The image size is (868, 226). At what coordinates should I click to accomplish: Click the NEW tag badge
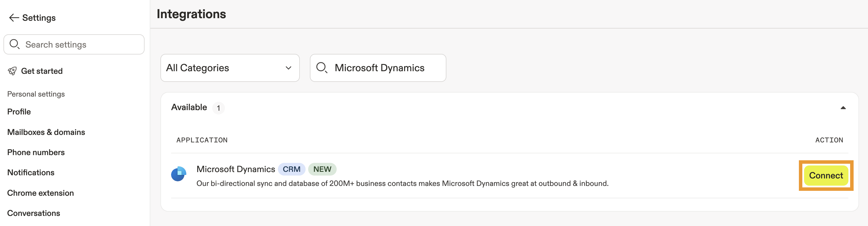pyautogui.click(x=322, y=169)
